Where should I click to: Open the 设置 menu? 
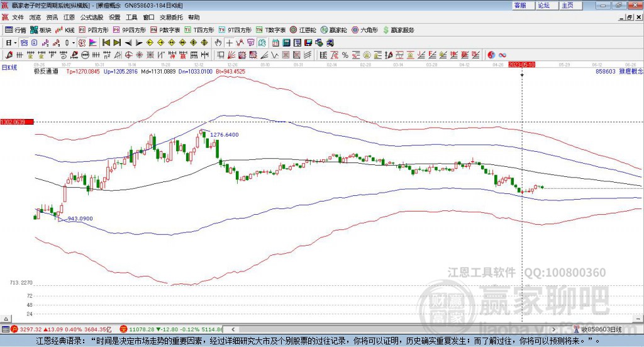pyautogui.click(x=114, y=17)
